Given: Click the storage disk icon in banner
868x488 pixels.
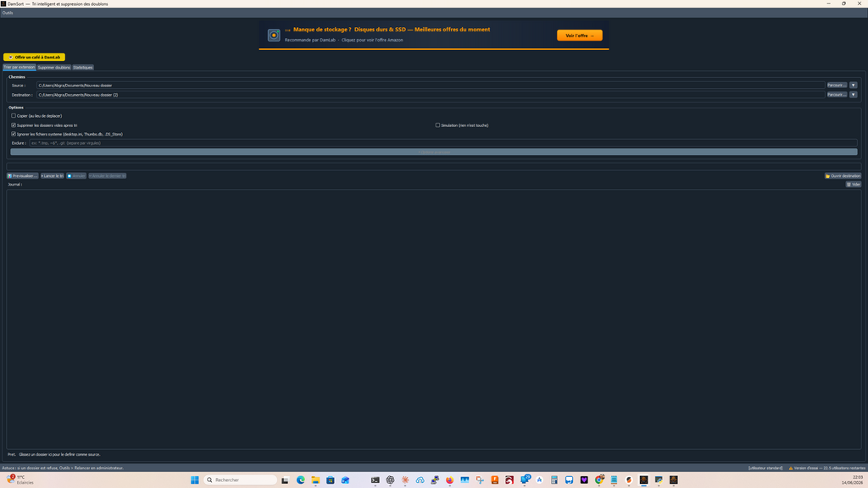Looking at the screenshot, I should click(x=274, y=36).
